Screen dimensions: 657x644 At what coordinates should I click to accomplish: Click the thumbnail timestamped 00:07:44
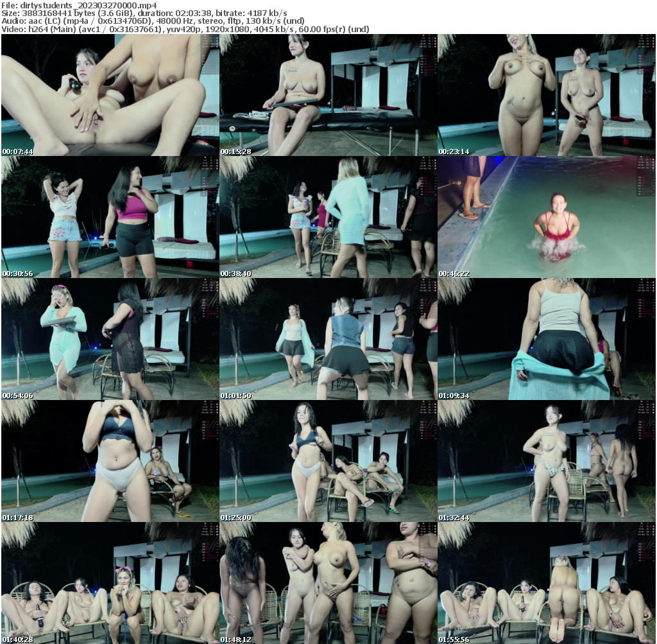[x=110, y=95]
